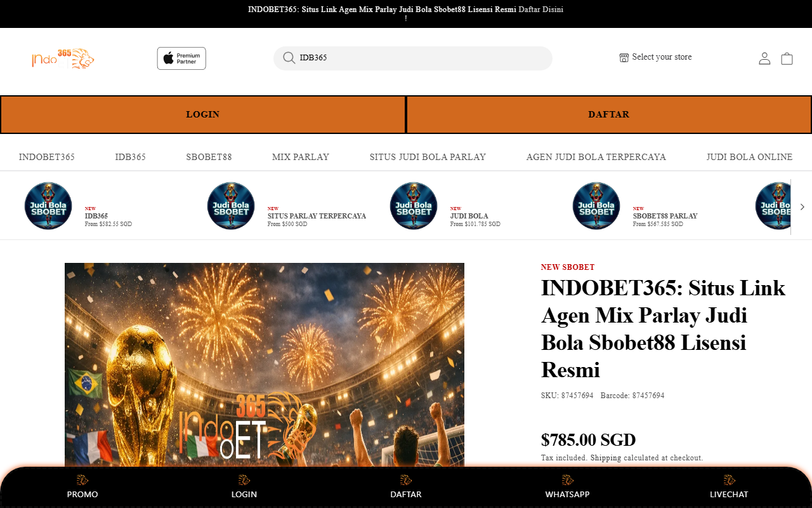Open the IDB365 nav item
This screenshot has height=508, width=812.
[131, 157]
